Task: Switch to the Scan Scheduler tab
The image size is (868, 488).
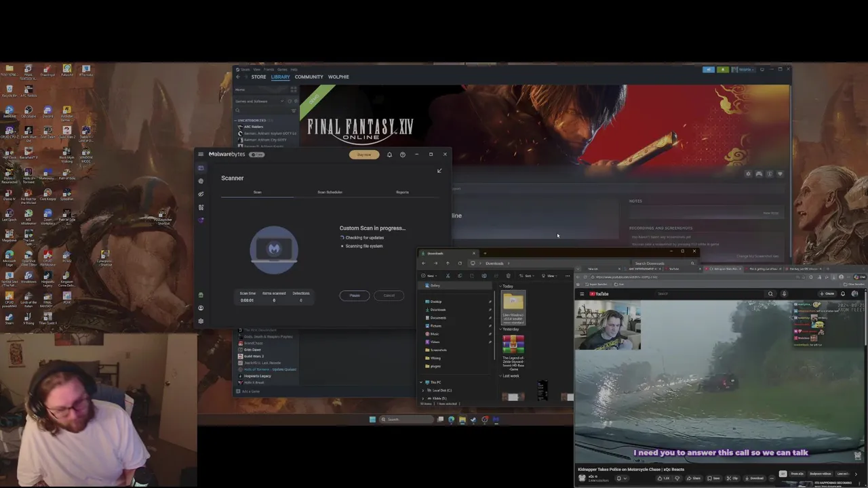Action: 330,192
